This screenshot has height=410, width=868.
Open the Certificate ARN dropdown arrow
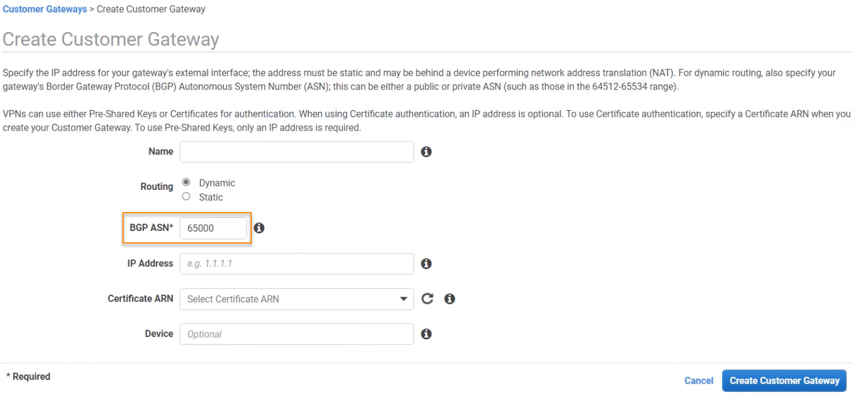click(x=403, y=299)
